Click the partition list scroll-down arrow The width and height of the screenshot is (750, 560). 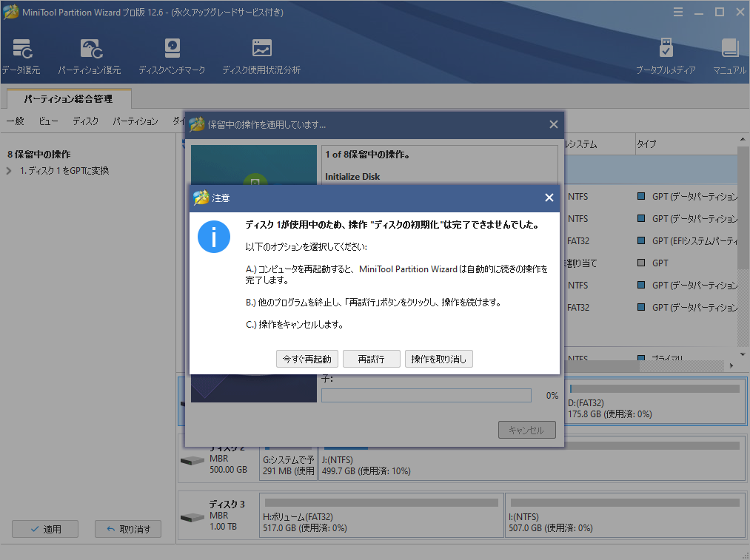743,354
